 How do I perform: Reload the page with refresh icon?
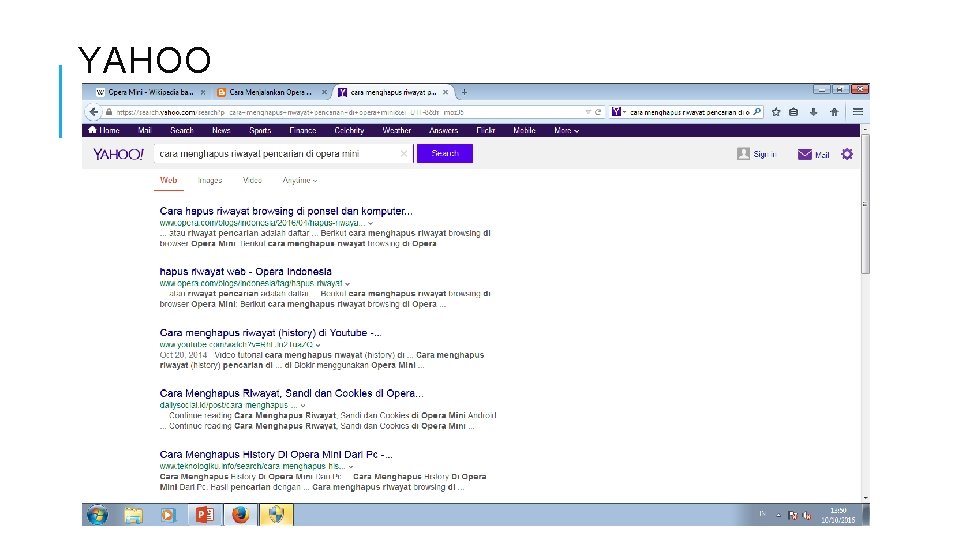point(598,112)
